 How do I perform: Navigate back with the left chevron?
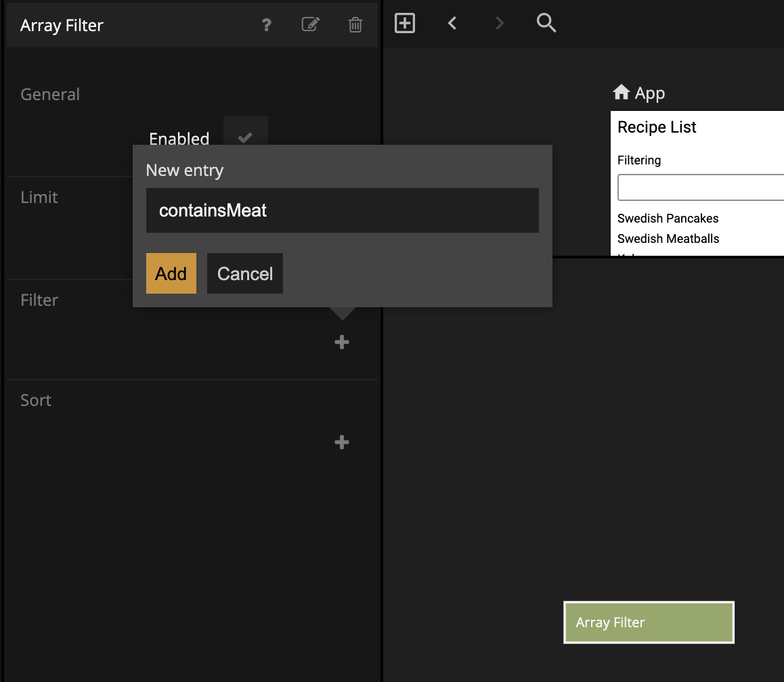pos(452,24)
